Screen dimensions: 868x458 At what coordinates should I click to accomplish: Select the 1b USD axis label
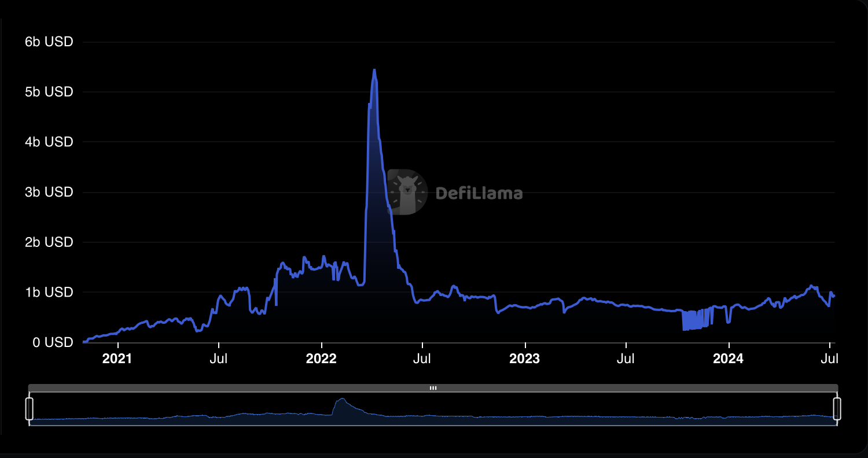coord(49,292)
